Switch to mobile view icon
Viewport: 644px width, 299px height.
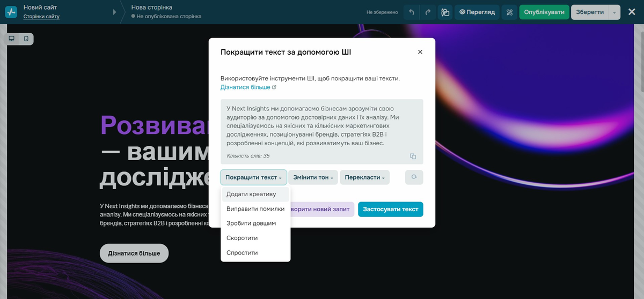(26, 39)
